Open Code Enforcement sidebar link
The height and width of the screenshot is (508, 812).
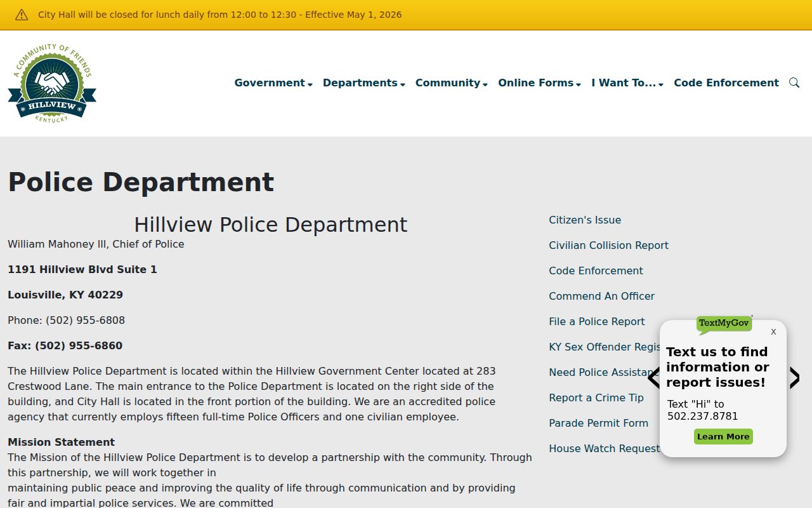pyautogui.click(x=596, y=271)
